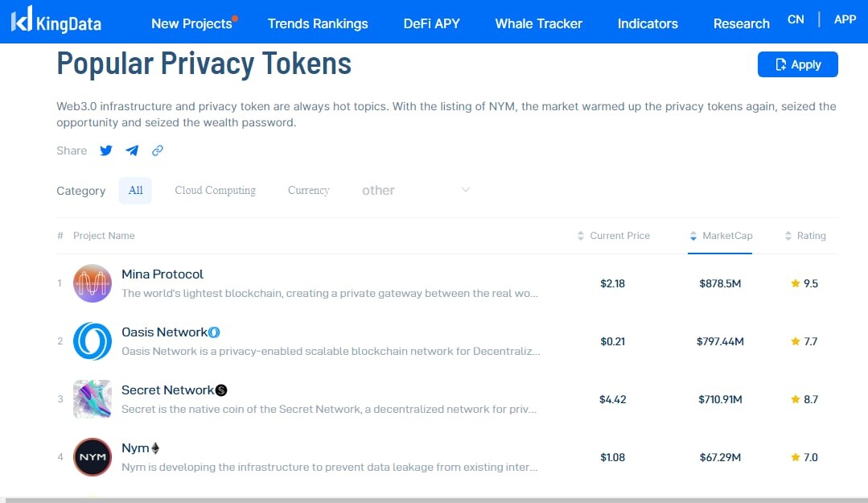Screen dimensions: 868x503
Task: Open the DeFi APY menu
Action: pos(432,24)
